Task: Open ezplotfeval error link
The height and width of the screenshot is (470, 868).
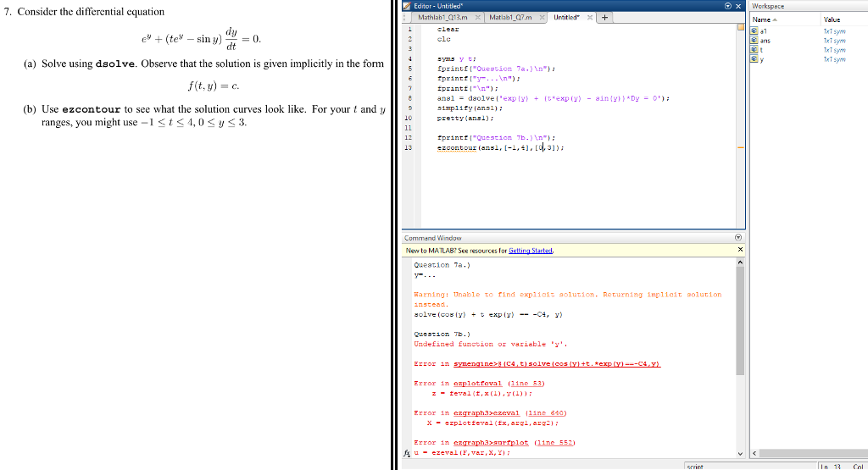Action: 477,383
